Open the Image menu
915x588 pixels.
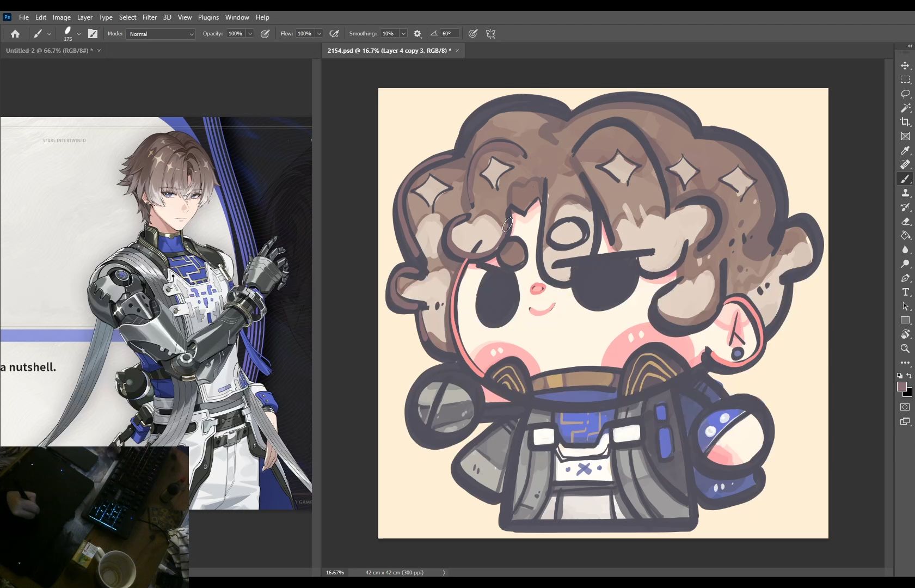pos(62,17)
